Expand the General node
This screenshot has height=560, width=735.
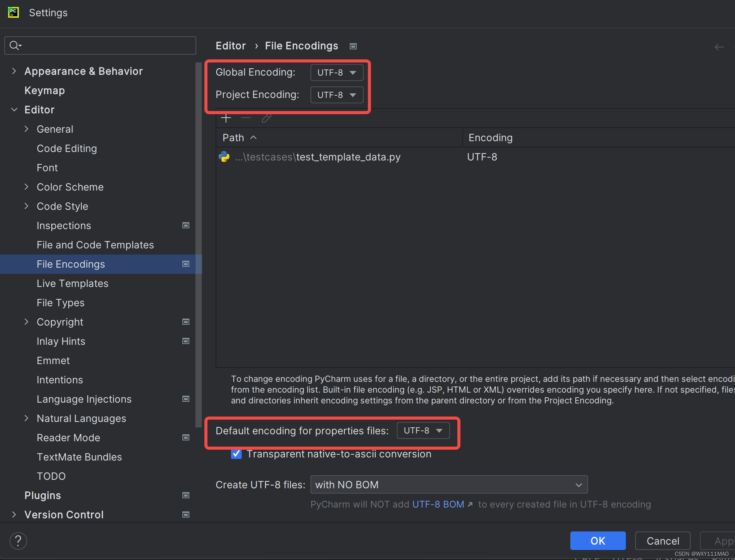pos(26,129)
